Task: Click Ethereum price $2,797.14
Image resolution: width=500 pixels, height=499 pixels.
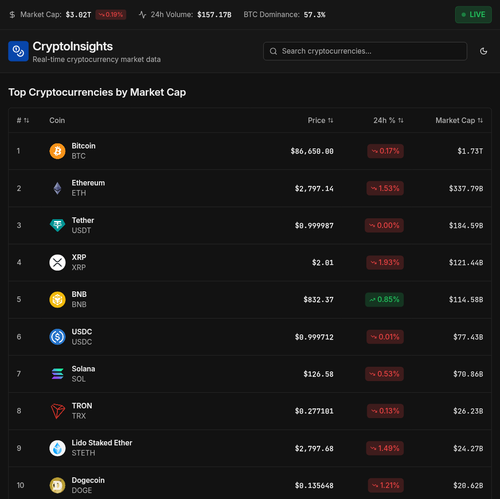Action: (x=314, y=189)
